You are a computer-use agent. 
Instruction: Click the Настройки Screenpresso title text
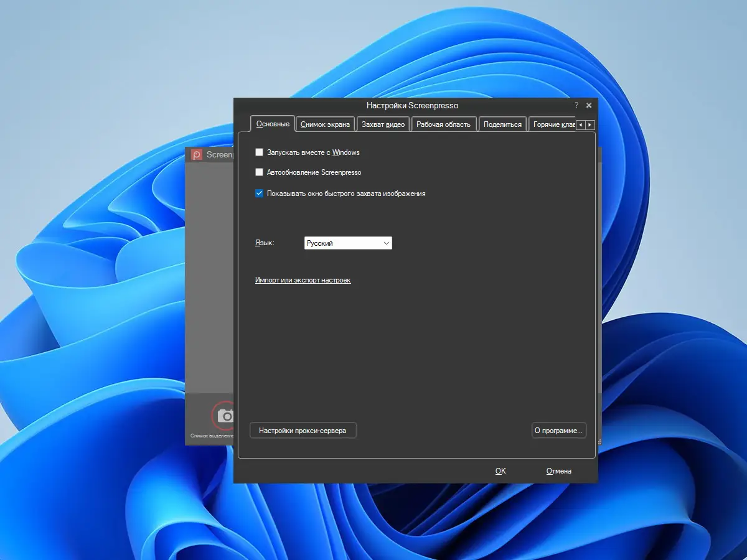click(412, 105)
